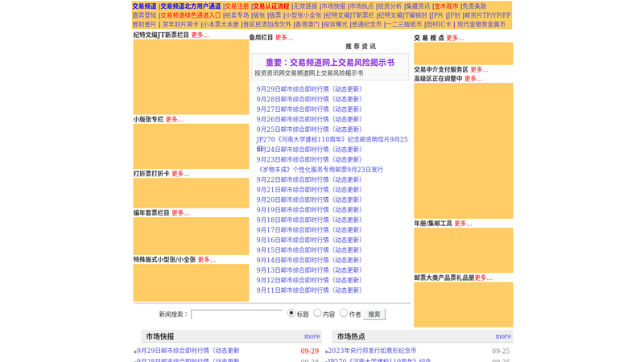
Task: Open 9月19日邮市综合即时行情 link
Action: pos(309,210)
